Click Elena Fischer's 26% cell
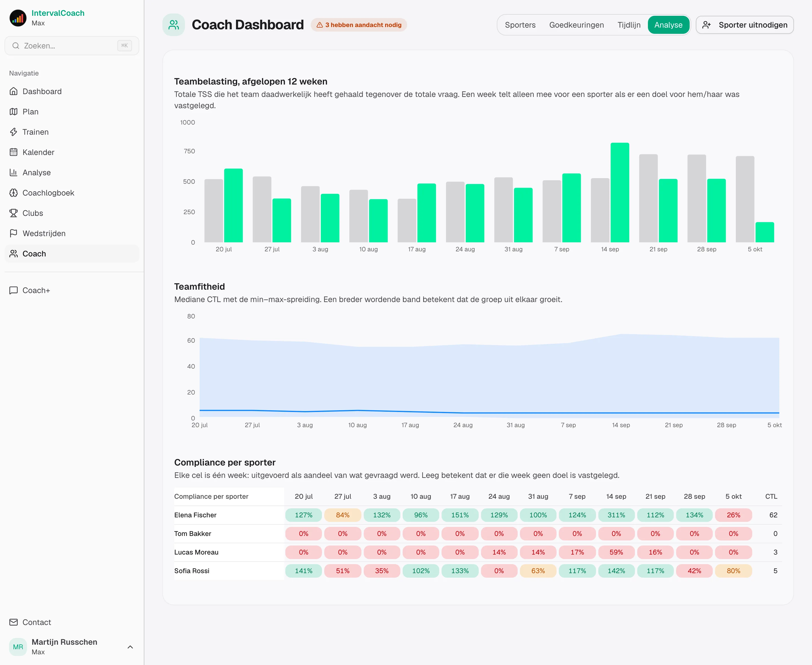The height and width of the screenshot is (665, 812). click(x=733, y=515)
